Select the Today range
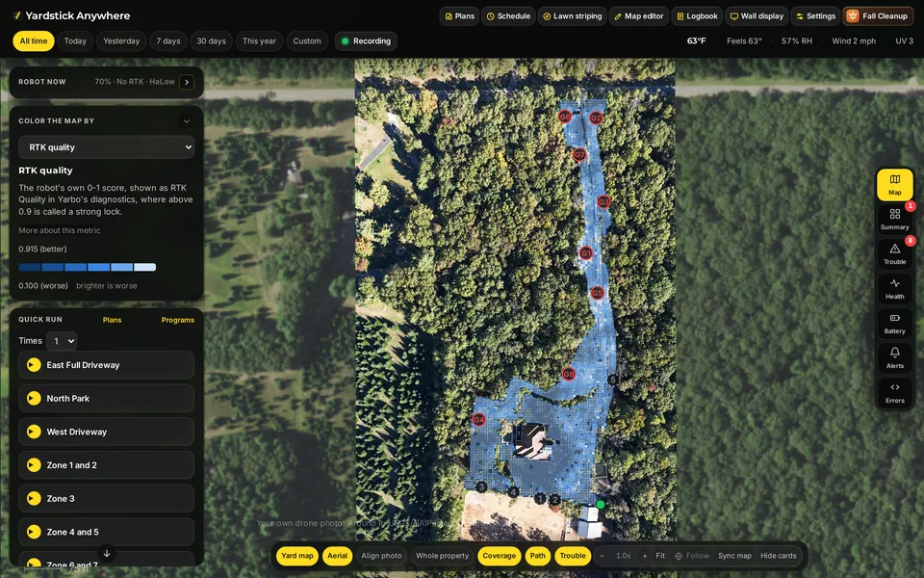Screen dimensions: 924x578 coord(75,41)
